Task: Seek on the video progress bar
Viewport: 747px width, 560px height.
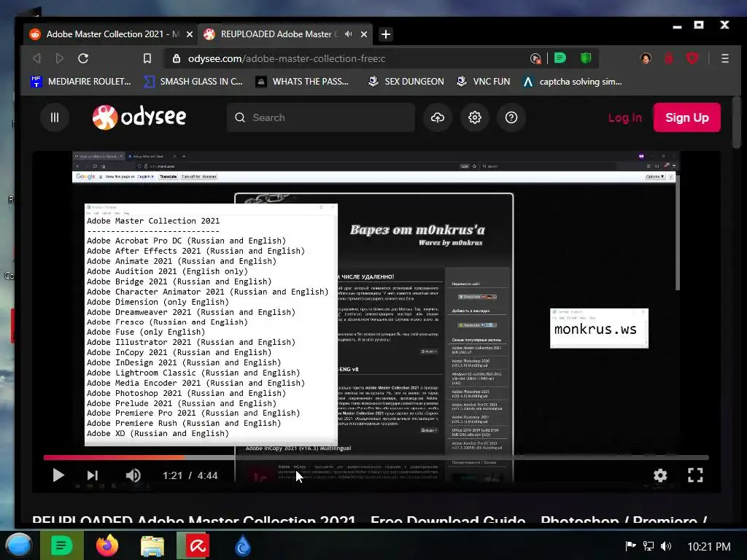Action: pyautogui.click(x=376, y=458)
